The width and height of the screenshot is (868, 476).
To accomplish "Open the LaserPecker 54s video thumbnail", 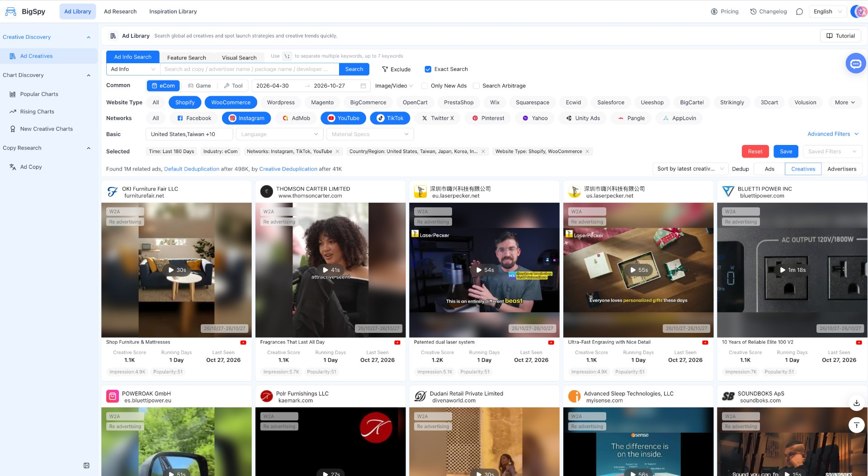I will tap(484, 270).
